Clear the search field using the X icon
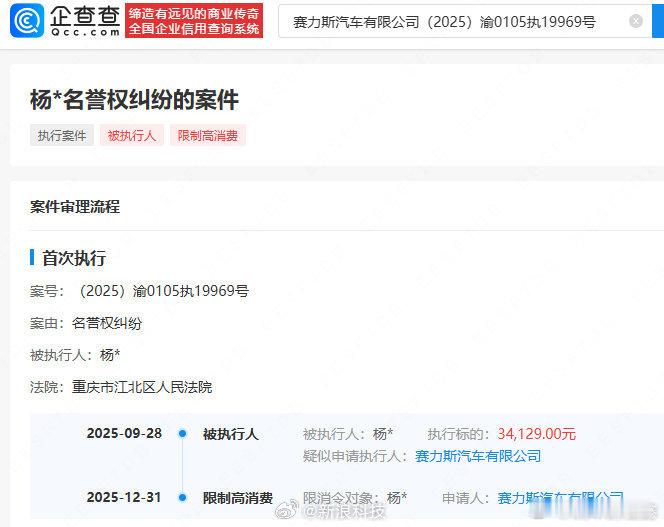 (636, 21)
